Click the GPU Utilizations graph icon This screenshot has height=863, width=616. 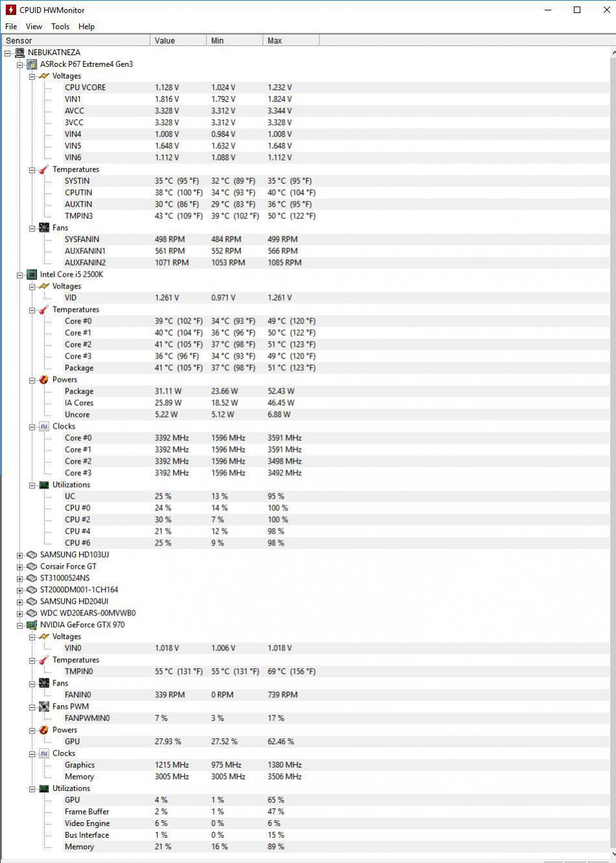[x=44, y=789]
